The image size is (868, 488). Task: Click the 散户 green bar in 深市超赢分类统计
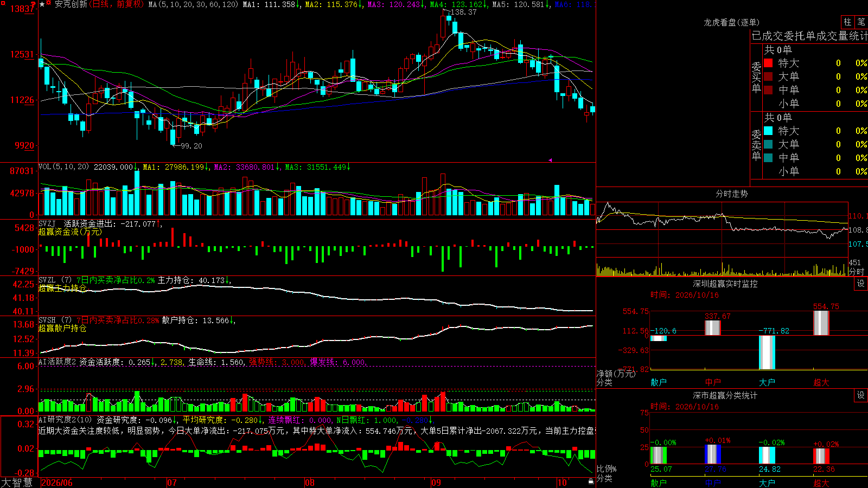659,455
